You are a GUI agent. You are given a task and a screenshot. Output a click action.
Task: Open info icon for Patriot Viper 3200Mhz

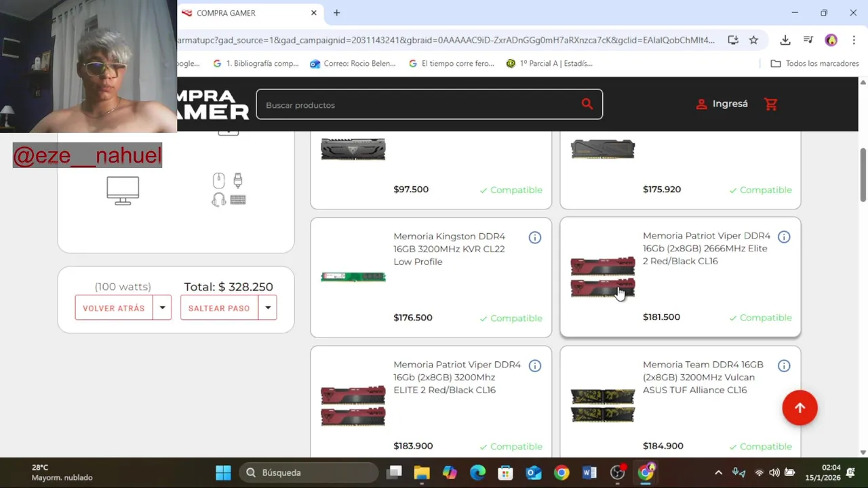coord(535,366)
